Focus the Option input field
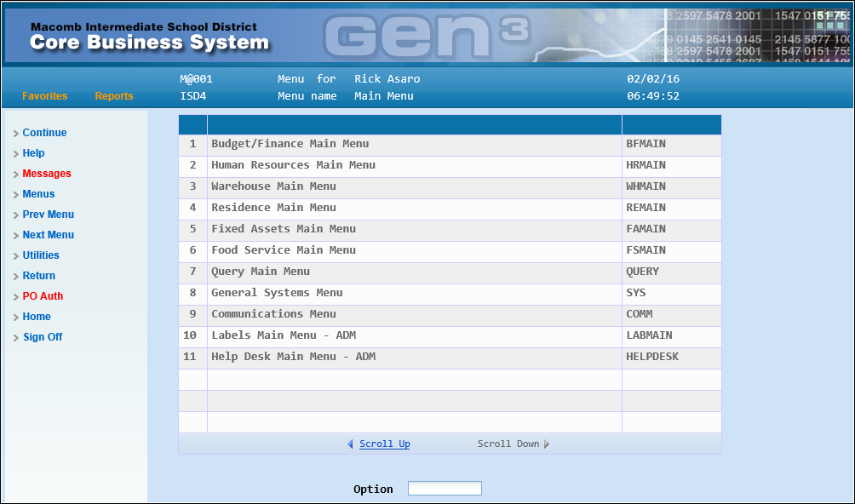Image resolution: width=855 pixels, height=504 pixels. point(445,488)
